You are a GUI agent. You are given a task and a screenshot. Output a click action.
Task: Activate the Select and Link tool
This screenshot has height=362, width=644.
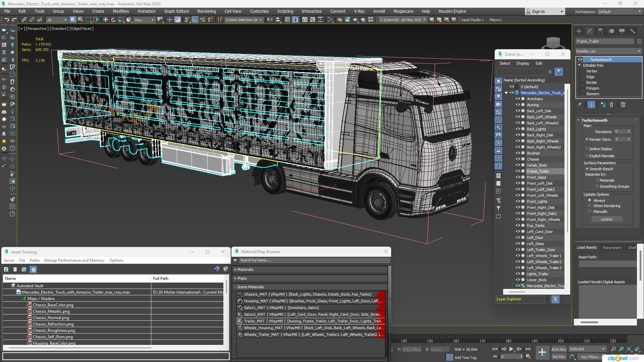click(24, 20)
